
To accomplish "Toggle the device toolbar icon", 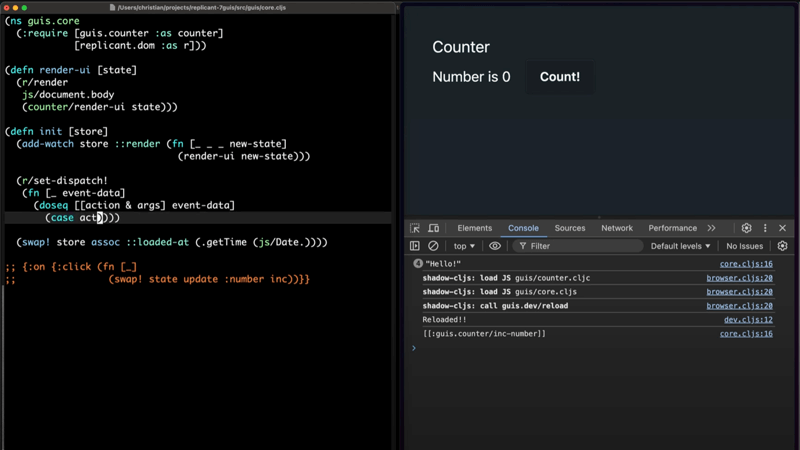I will (433, 228).
